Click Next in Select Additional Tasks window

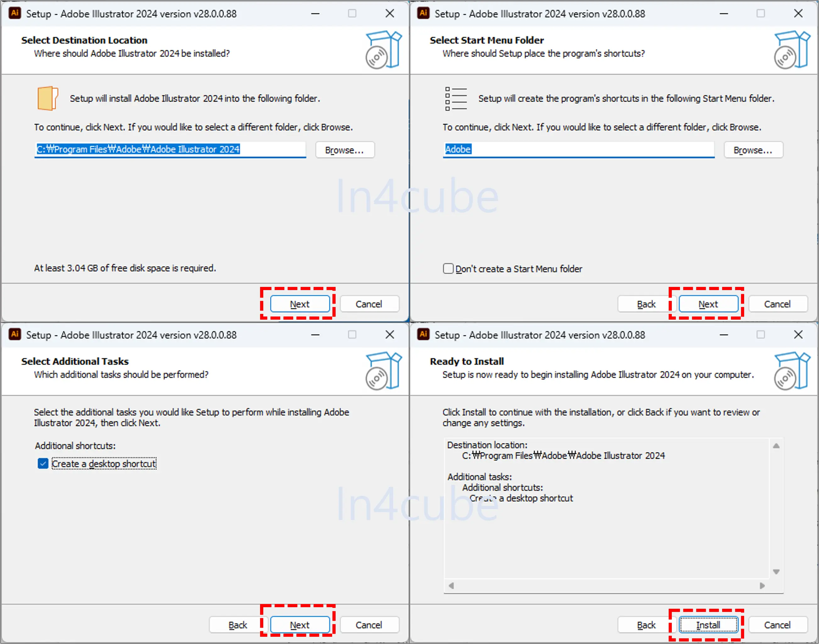300,625
